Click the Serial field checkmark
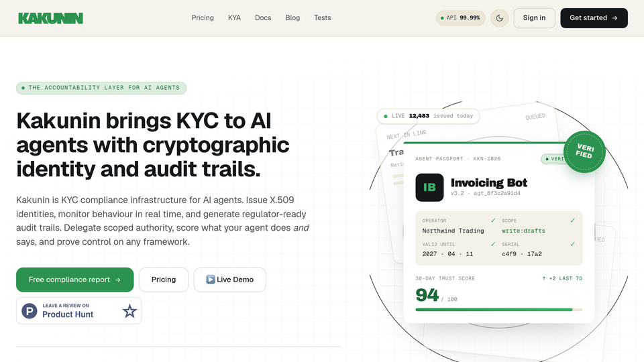 click(572, 244)
